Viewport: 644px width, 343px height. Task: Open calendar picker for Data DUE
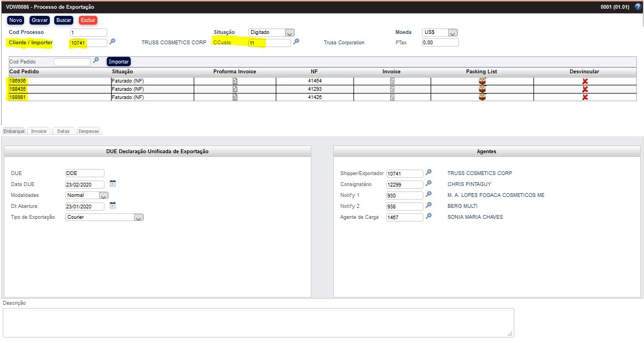(113, 184)
